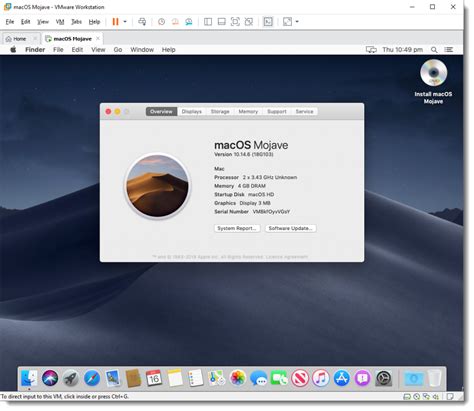474x411 pixels.
Task: Open App Store from the Dock
Action: [342, 378]
